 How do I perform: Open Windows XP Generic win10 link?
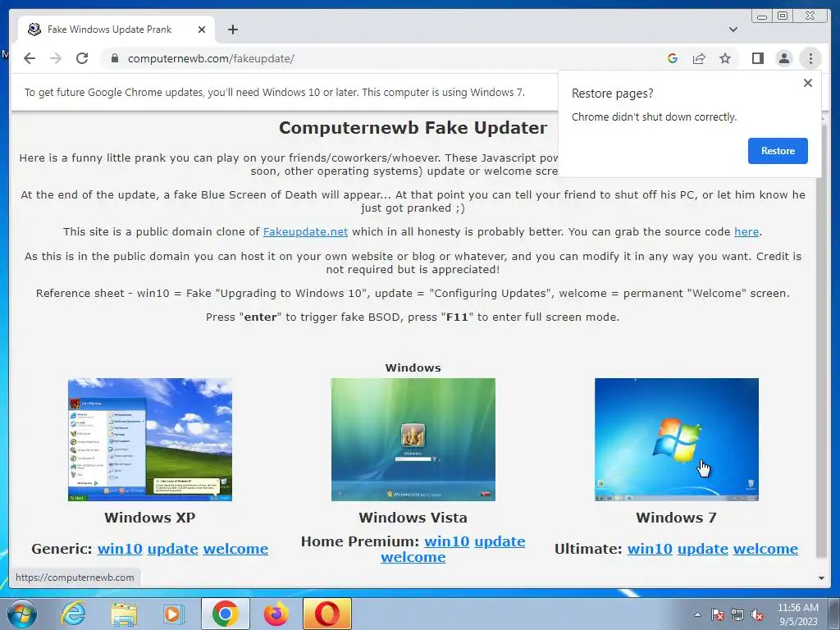pos(120,549)
